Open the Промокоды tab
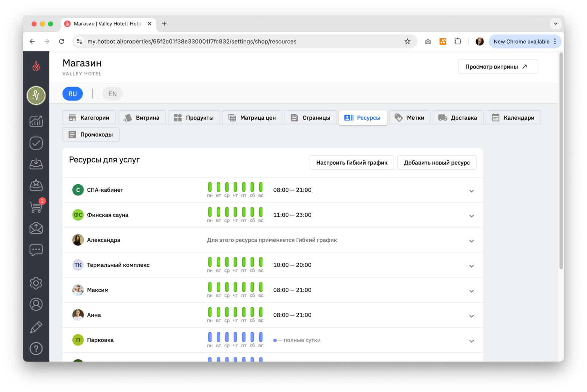Viewport: 587px width, 392px height. (x=91, y=134)
